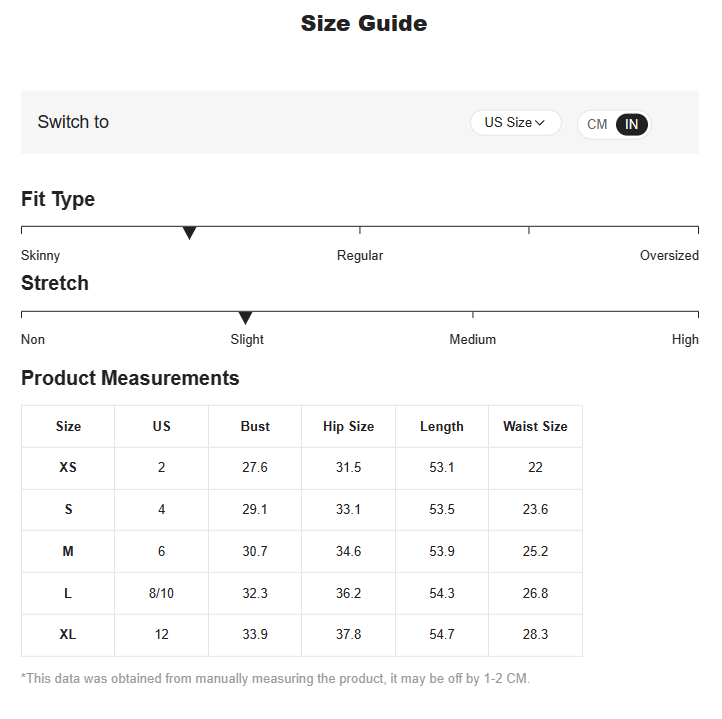
Task: Click the Size Guide heading
Action: 364,23
